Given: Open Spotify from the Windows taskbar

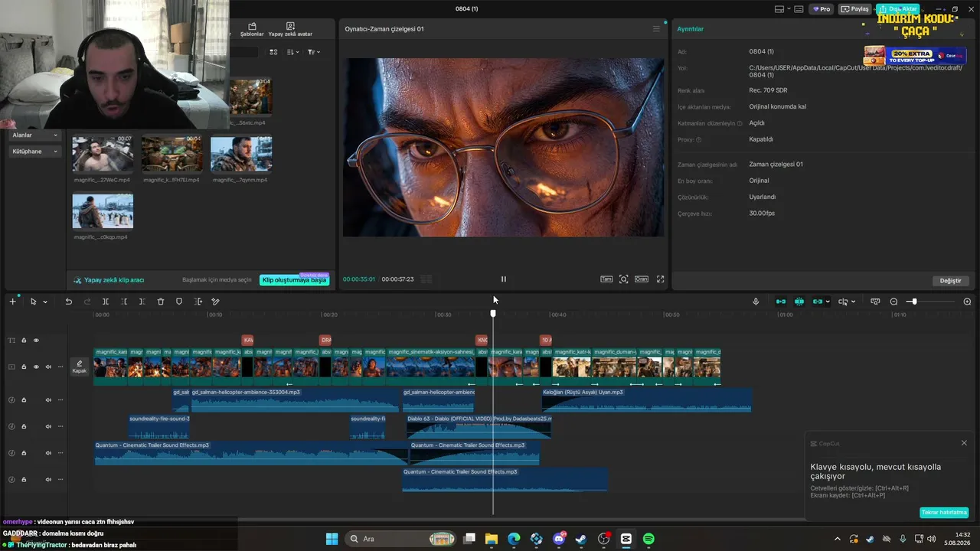Looking at the screenshot, I should (648, 539).
